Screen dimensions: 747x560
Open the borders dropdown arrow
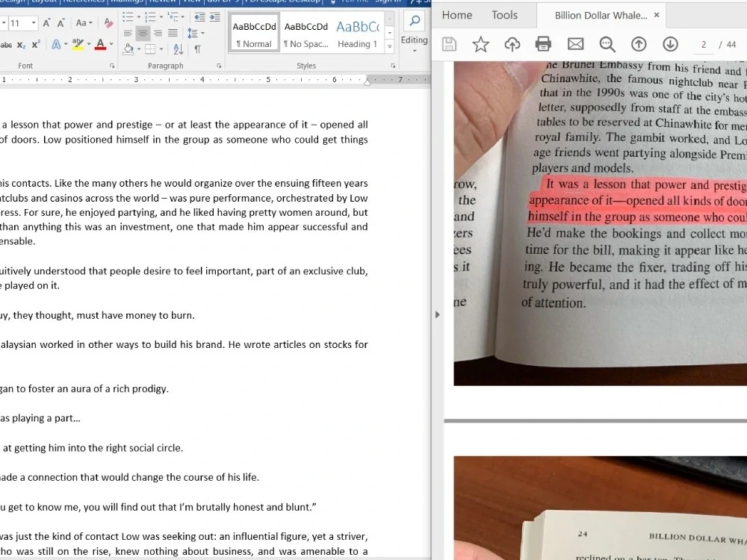(161, 49)
